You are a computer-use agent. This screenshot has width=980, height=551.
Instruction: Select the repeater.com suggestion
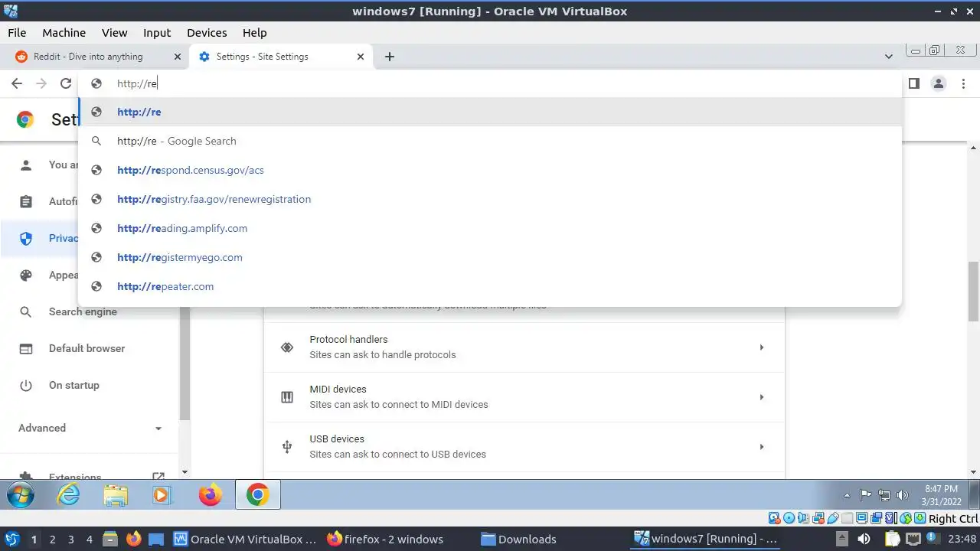pos(490,286)
